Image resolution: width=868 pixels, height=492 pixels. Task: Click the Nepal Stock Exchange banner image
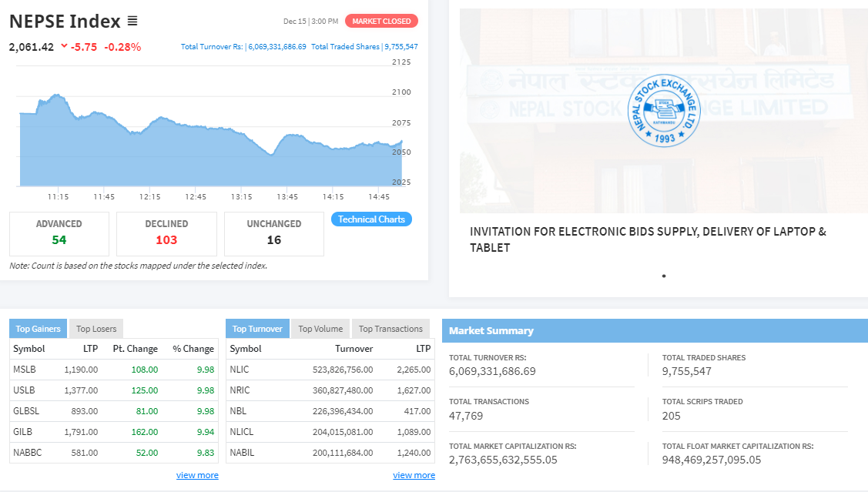pyautogui.click(x=664, y=111)
